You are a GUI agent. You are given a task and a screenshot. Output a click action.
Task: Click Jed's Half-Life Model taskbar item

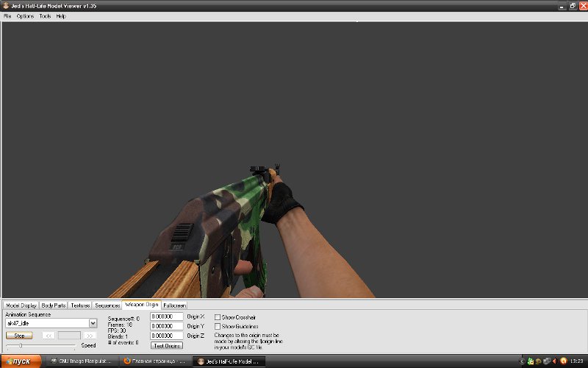tap(229, 361)
